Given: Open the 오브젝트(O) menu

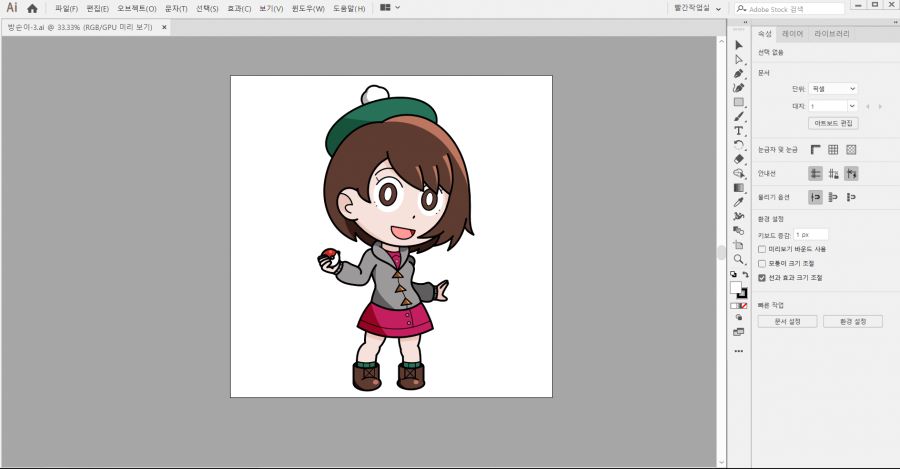Looking at the screenshot, I should pyautogui.click(x=138, y=8).
